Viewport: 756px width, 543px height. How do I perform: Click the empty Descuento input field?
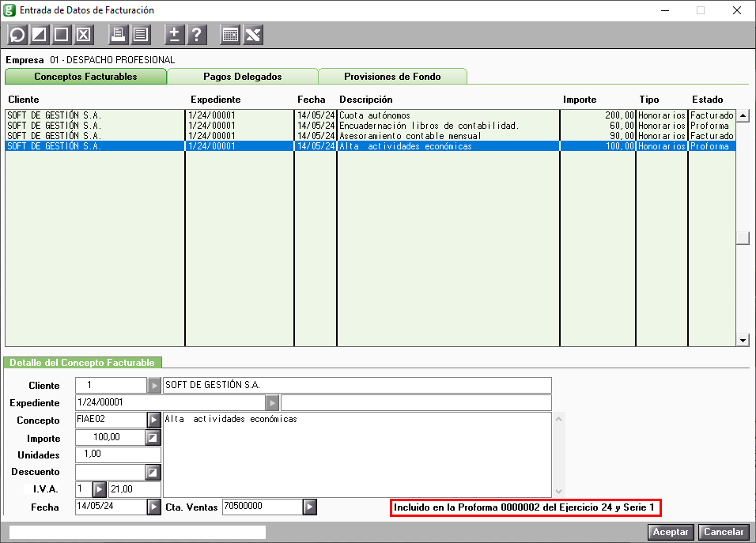[111, 472]
